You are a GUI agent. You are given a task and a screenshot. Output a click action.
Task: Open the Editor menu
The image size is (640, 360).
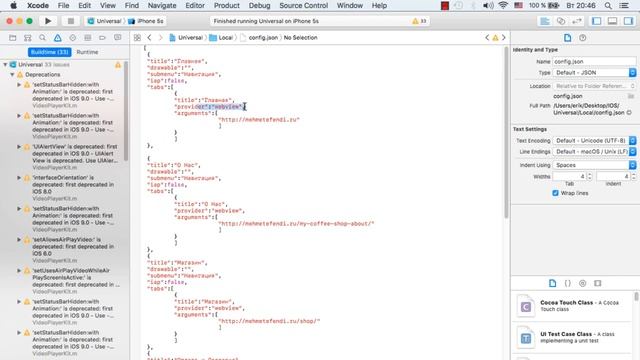[195, 6]
